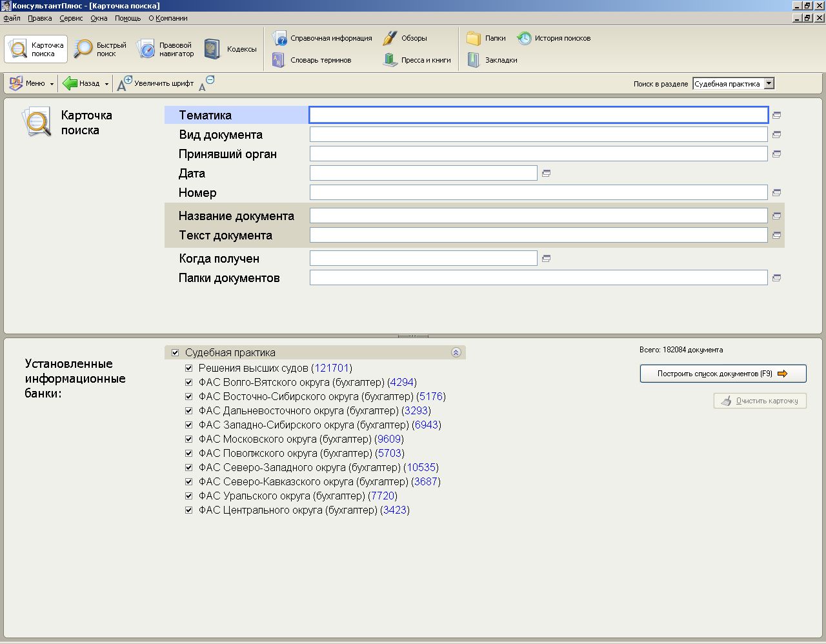The image size is (826, 644).
Task: Uncheck ФАС Дальневосточного округа checkbox
Action: [188, 411]
